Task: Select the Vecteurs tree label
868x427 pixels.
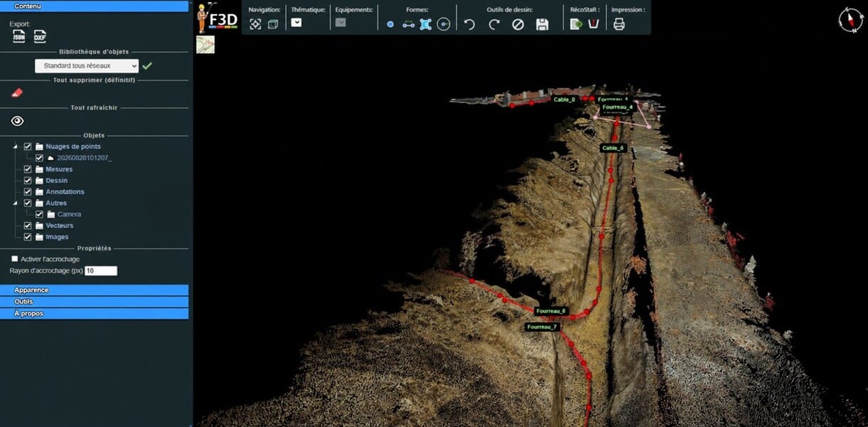Action: pos(60,226)
